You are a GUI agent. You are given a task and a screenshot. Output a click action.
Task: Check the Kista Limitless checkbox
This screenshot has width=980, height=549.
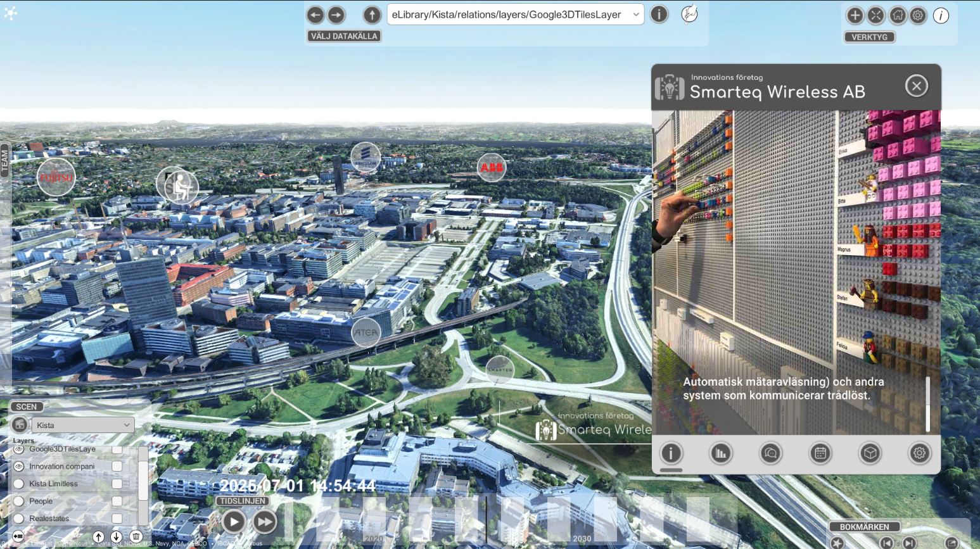click(x=117, y=484)
